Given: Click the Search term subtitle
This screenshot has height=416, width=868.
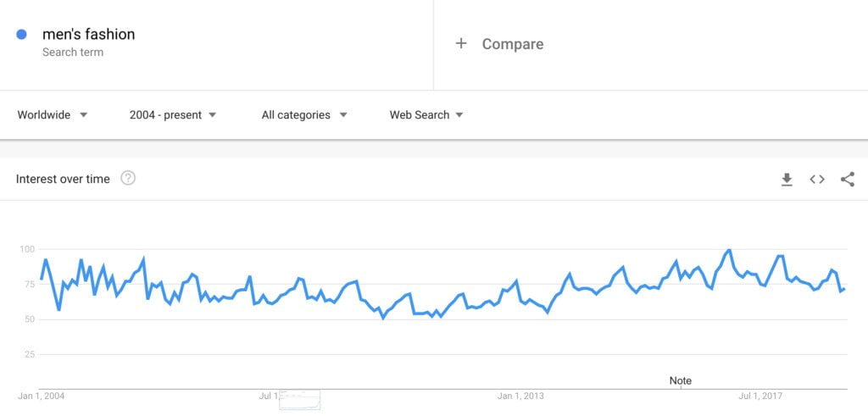Looking at the screenshot, I should (73, 53).
